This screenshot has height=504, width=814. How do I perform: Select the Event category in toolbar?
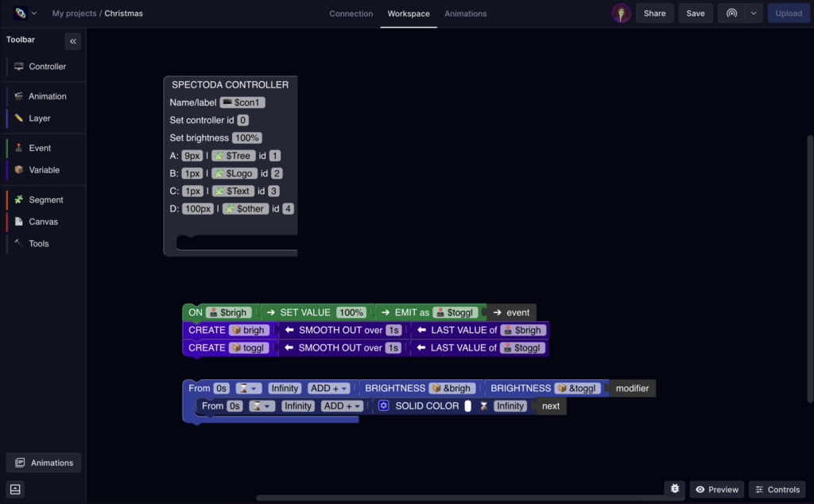[x=40, y=148]
